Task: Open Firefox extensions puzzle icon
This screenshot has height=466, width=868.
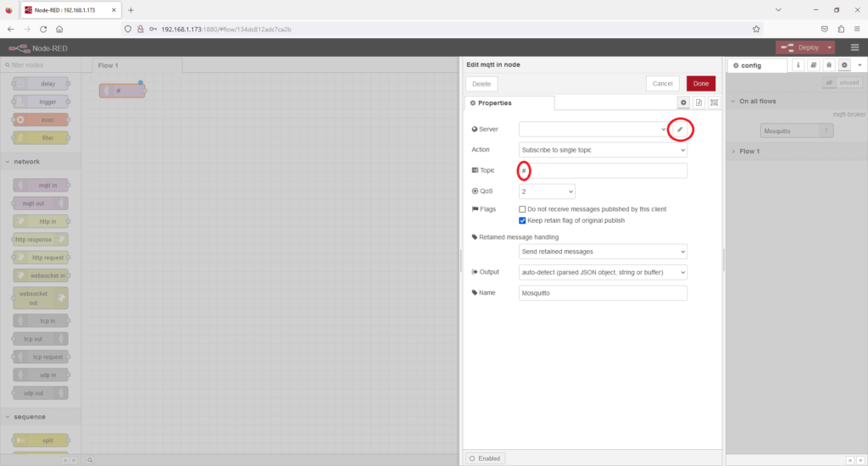Action: [x=841, y=30]
